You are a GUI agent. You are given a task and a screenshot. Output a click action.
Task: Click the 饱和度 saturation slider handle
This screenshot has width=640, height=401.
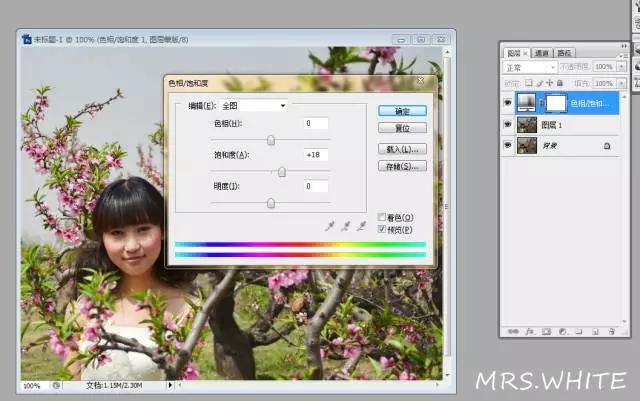tap(282, 172)
